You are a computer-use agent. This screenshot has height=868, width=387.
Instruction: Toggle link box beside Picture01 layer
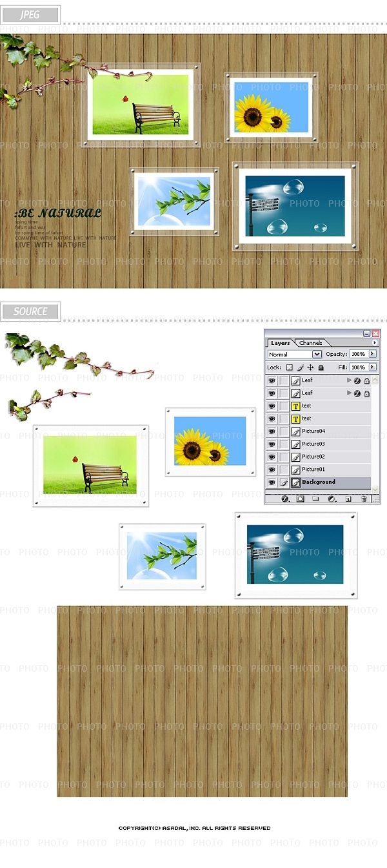284,470
